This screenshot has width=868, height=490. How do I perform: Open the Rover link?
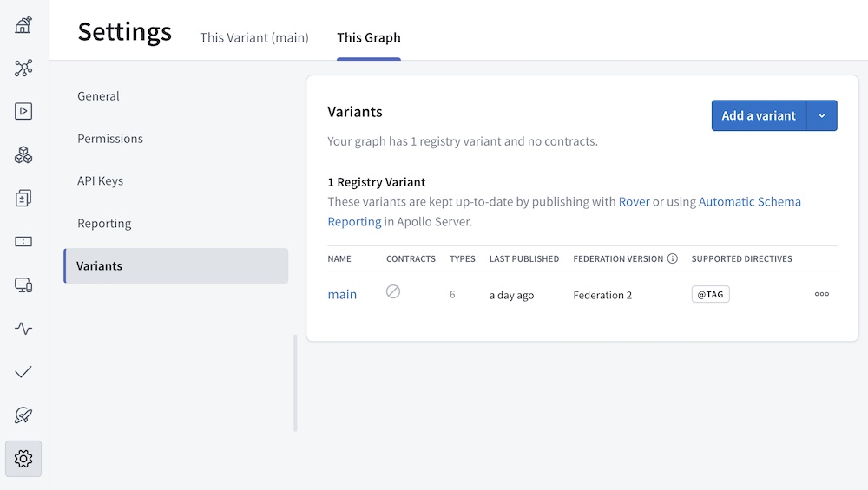point(634,201)
